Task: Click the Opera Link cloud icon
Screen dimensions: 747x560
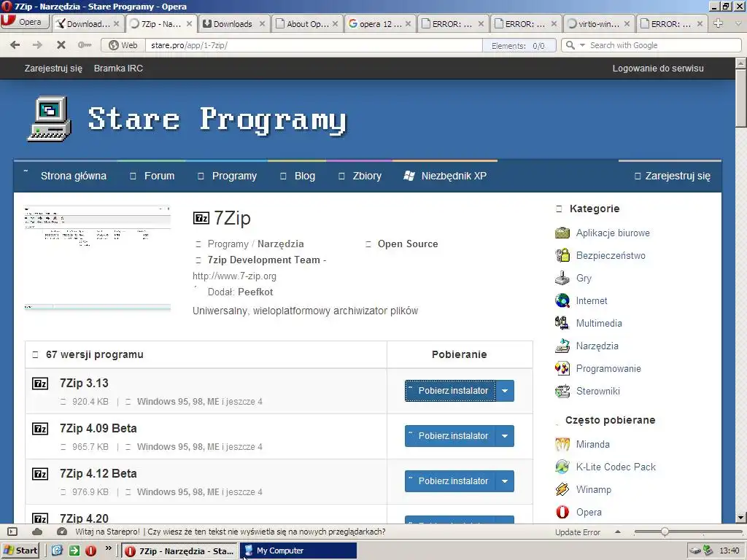Action: point(37,532)
